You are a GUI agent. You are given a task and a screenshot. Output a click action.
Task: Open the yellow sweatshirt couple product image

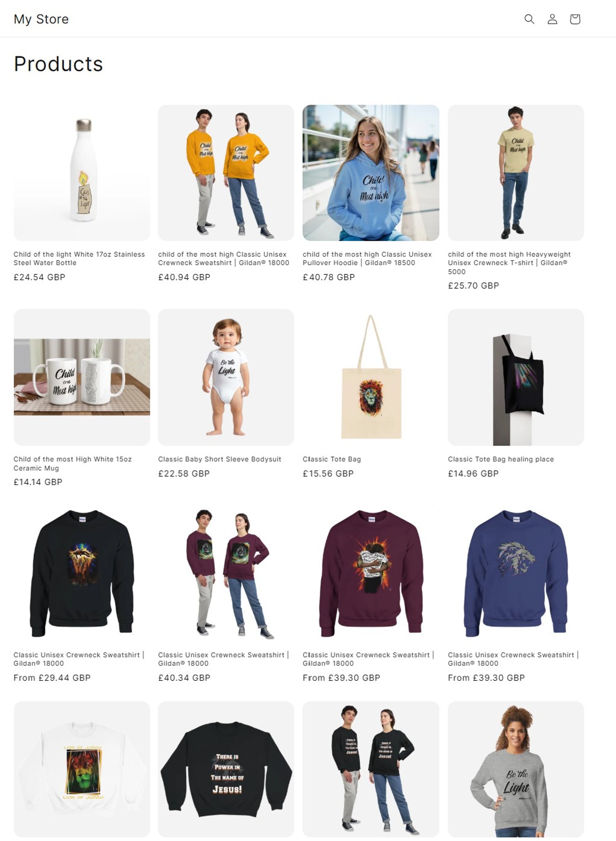[x=226, y=173]
